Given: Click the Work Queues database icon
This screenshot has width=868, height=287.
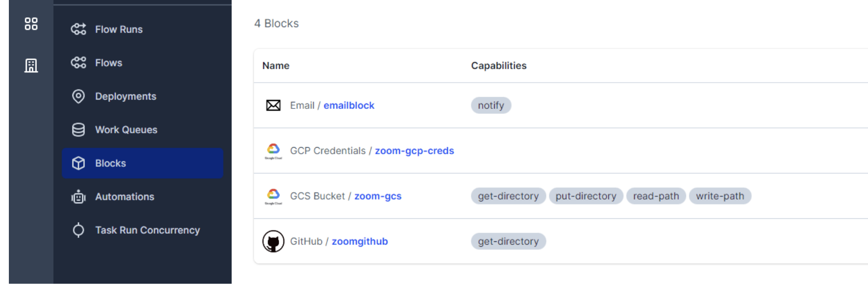Looking at the screenshot, I should coord(78,130).
